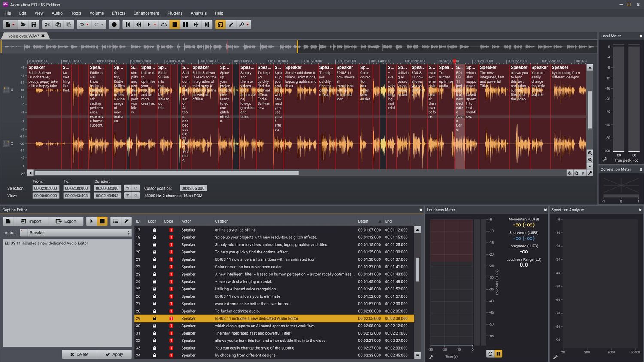This screenshot has height=362, width=644.
Task: Toggle the lock on caption row 23
Action: coord(155,274)
